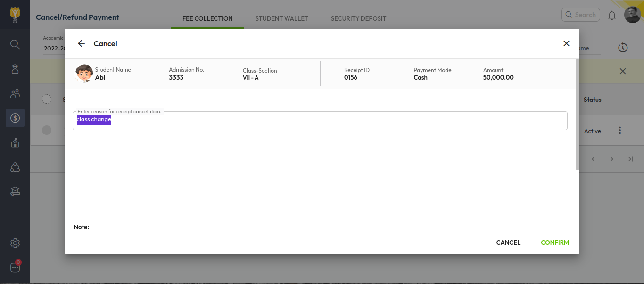Open the fee dollar icon in sidebar

click(x=15, y=118)
